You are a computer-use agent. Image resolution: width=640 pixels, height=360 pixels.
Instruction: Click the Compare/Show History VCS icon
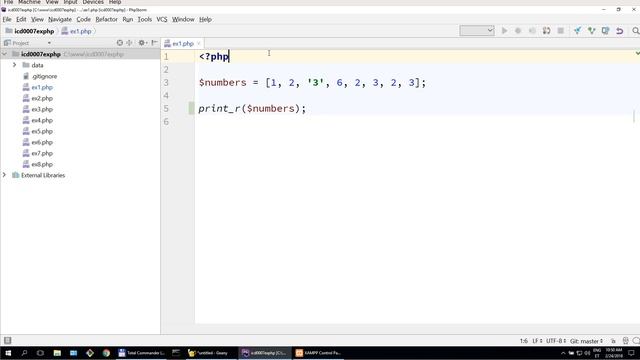coord(606,31)
